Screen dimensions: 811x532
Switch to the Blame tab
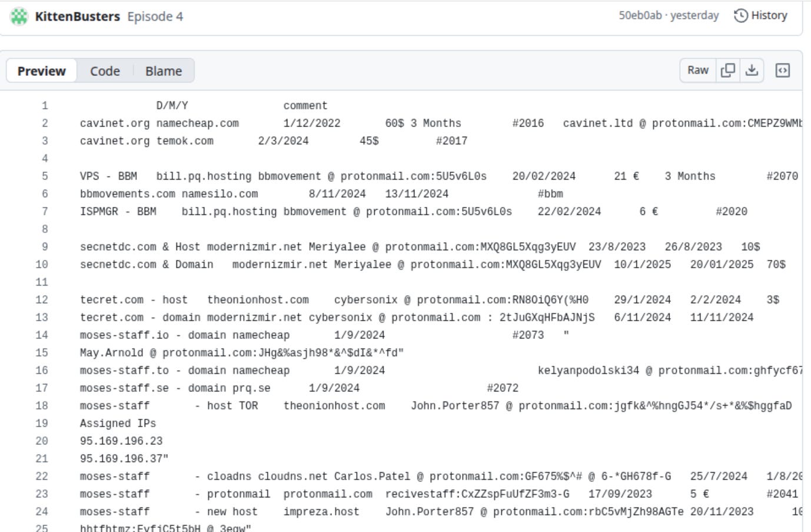click(164, 71)
